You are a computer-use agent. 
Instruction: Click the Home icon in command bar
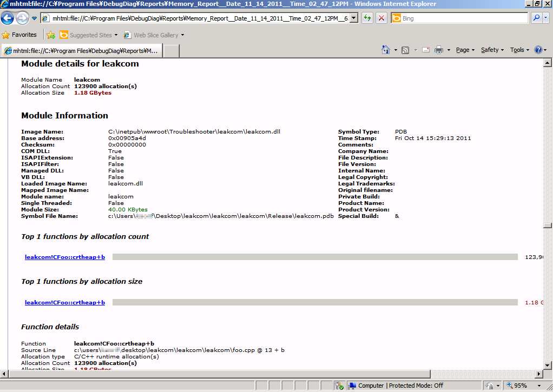(x=385, y=50)
